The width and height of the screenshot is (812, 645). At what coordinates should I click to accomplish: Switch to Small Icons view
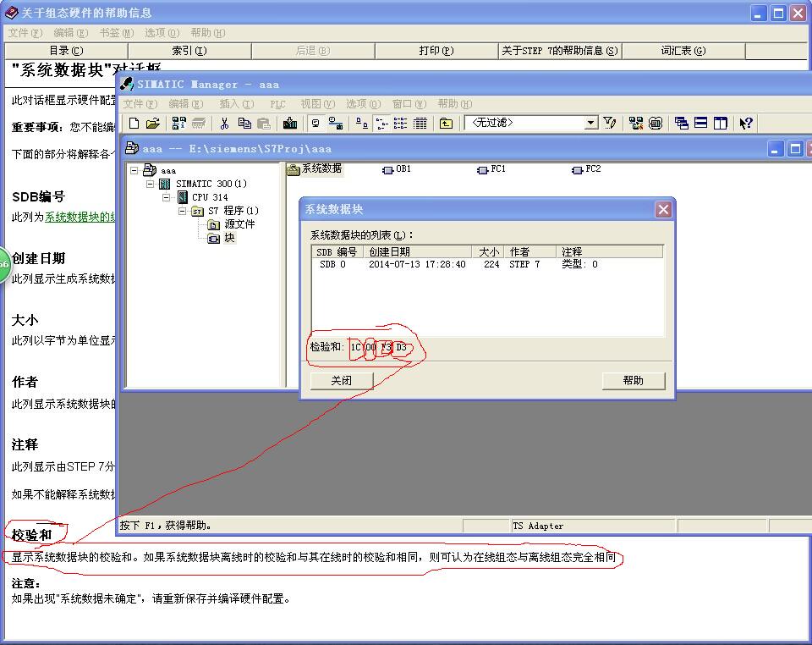click(x=381, y=124)
